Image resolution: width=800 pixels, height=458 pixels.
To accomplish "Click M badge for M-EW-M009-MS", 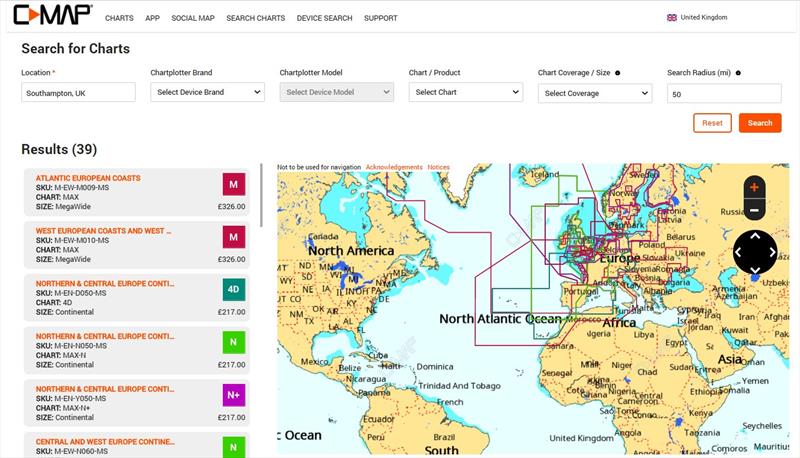I will click(234, 185).
